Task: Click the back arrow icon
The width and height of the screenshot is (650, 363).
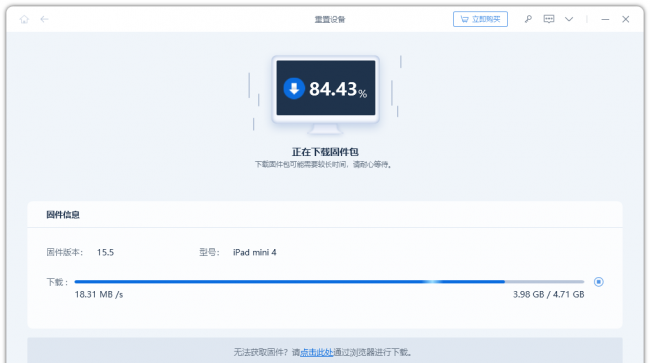Action: point(44,19)
